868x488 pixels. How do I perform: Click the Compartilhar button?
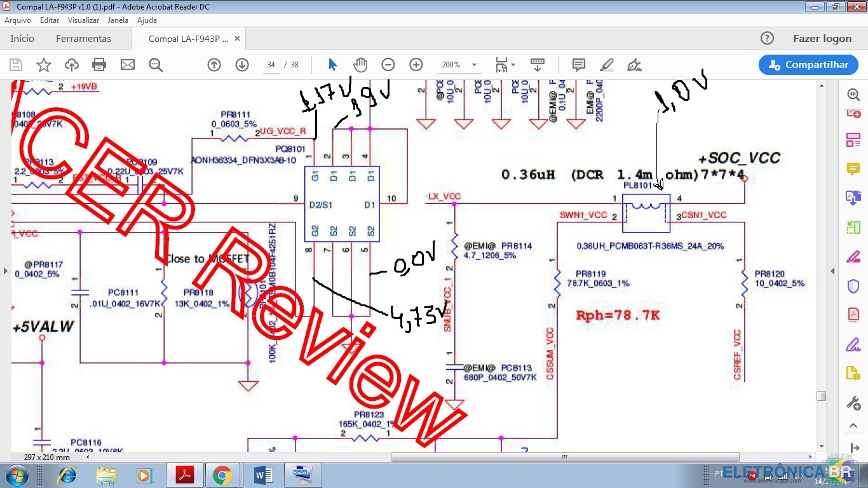point(808,65)
